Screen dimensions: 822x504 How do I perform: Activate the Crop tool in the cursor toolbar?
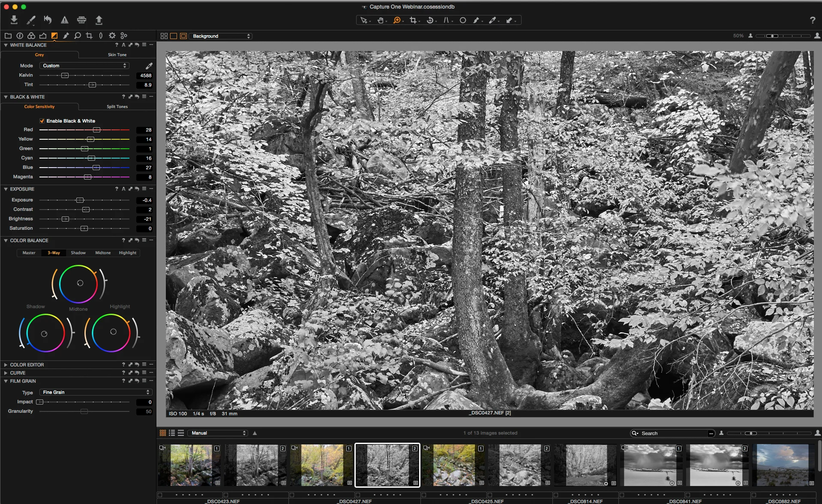[x=413, y=20]
